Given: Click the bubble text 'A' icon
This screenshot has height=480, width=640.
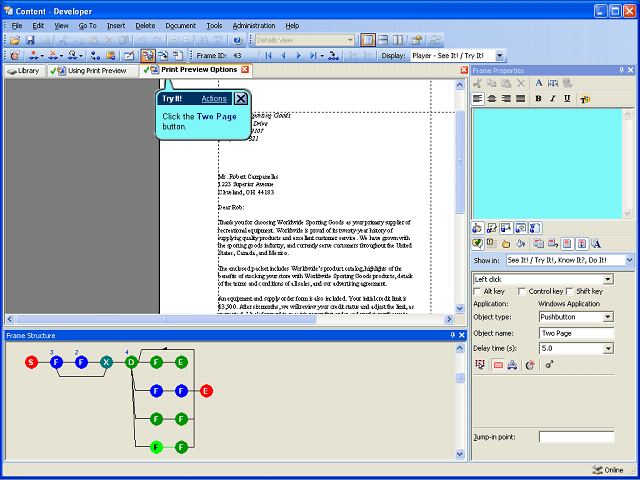Looking at the screenshot, I should pyautogui.click(x=596, y=244).
